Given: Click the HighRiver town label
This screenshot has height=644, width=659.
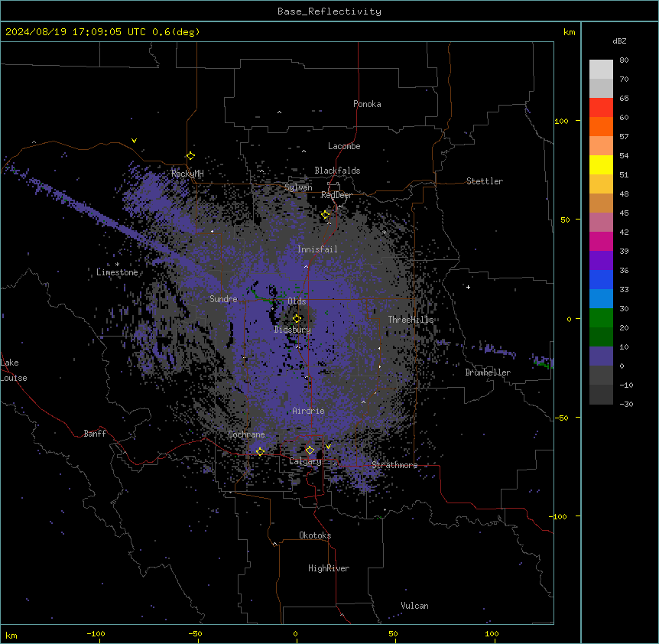Looking at the screenshot, I should point(329,568).
